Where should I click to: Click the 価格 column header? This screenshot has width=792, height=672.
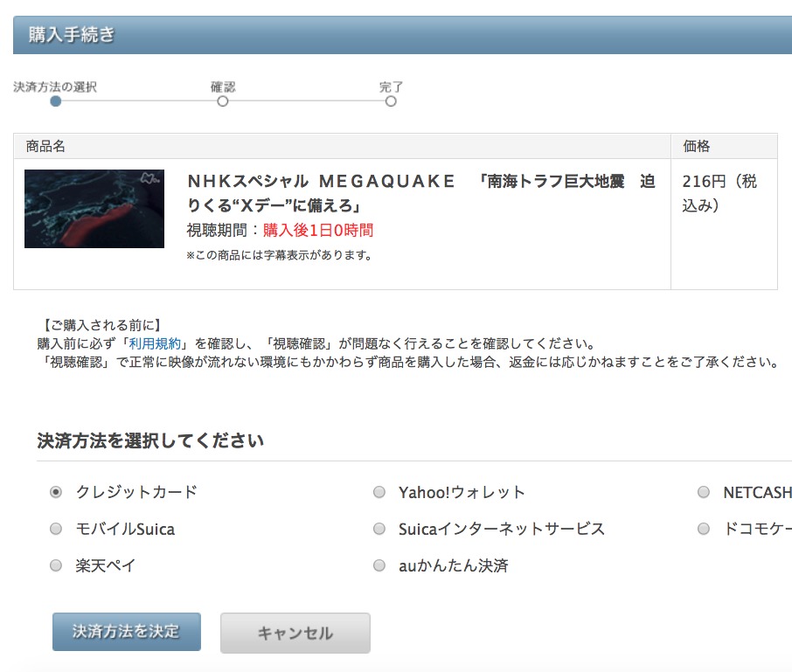click(697, 147)
